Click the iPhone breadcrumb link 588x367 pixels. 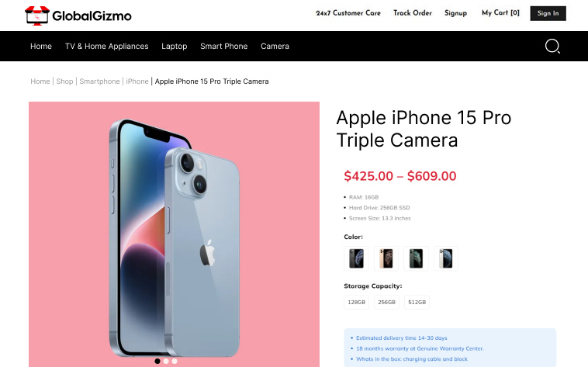[x=137, y=81]
